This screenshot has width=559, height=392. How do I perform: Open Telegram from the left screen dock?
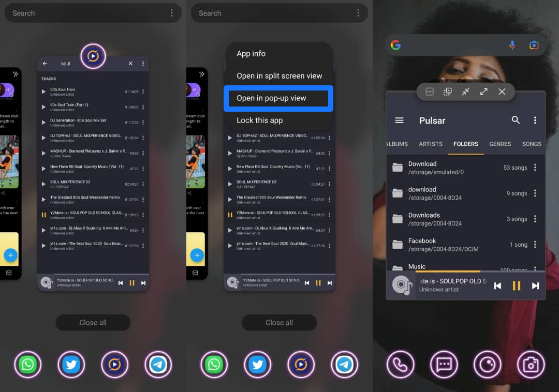pyautogui.click(x=158, y=365)
